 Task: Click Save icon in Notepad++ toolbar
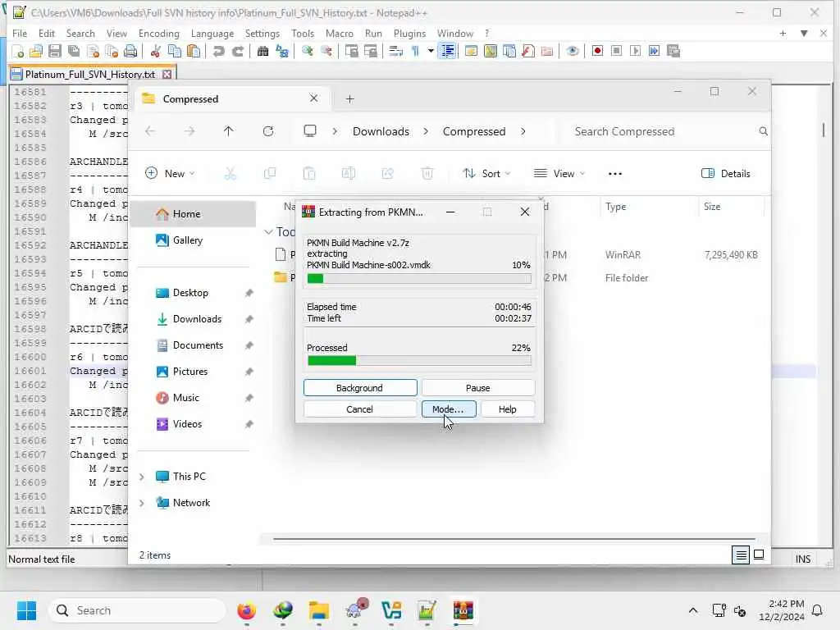55,52
